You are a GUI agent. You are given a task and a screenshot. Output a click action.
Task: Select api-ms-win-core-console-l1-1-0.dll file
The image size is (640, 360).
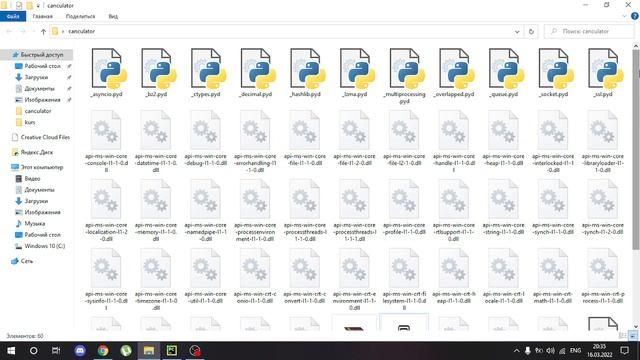tap(106, 141)
